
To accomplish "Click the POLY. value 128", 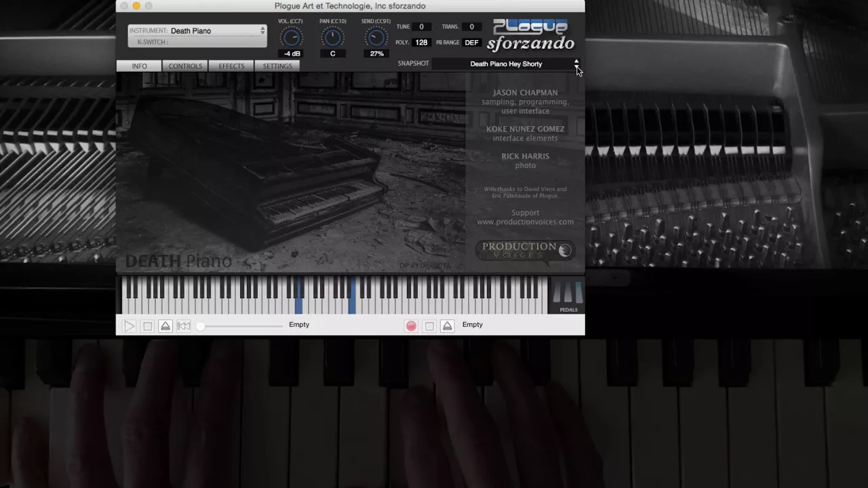I will pos(421,43).
